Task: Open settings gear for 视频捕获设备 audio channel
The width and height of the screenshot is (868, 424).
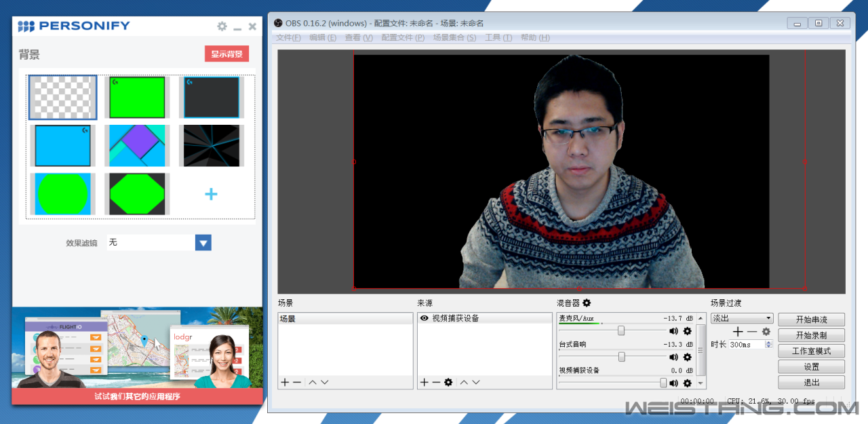Action: 687,383
